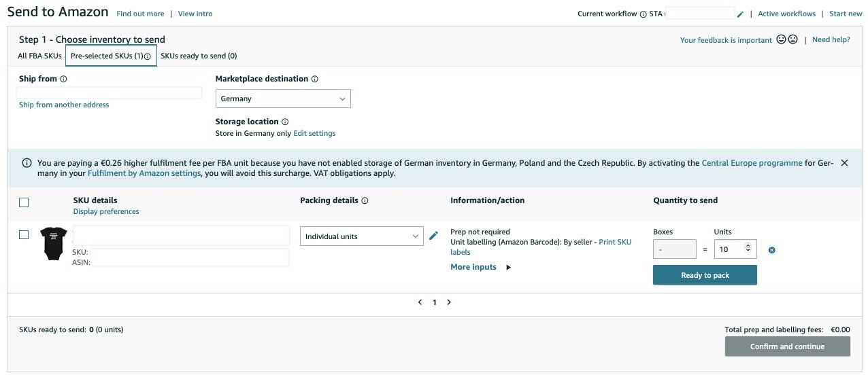Open Current workflow info icon

click(x=644, y=14)
